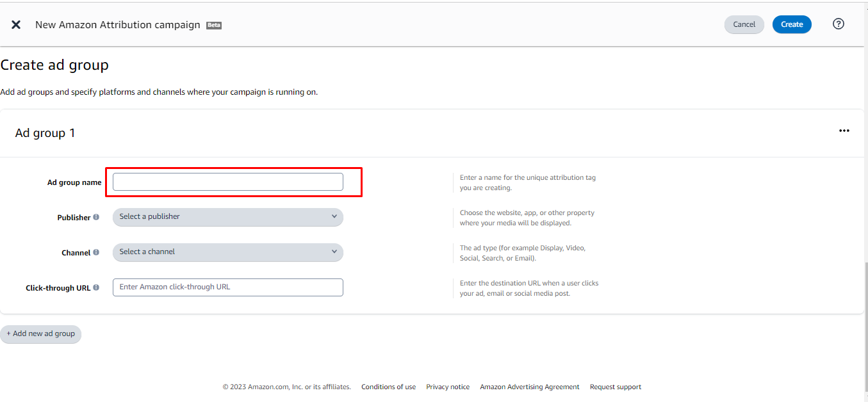Show info tooltip next to Publisher label
Screen dimensions: 868x402
tap(96, 217)
